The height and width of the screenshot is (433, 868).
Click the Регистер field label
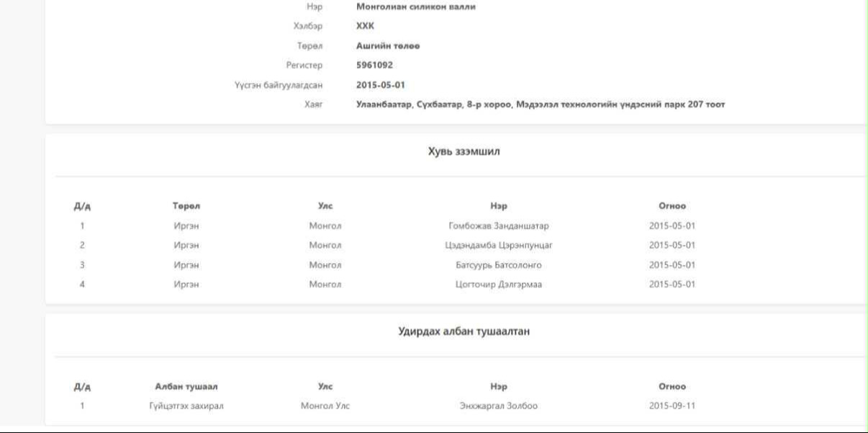304,65
